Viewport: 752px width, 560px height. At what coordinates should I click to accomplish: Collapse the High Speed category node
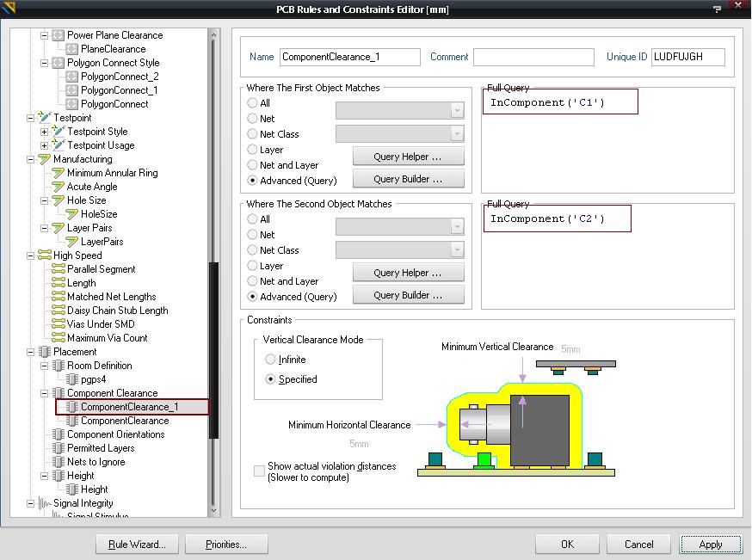tap(31, 255)
